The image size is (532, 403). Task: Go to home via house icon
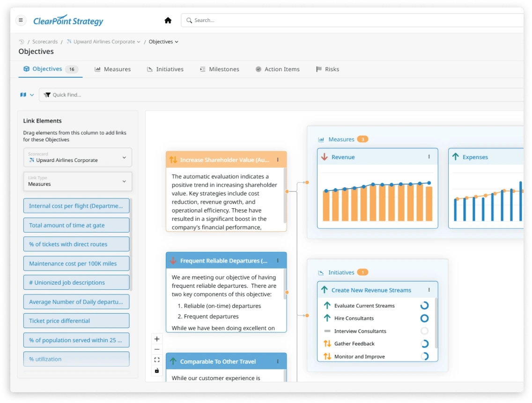(x=168, y=20)
